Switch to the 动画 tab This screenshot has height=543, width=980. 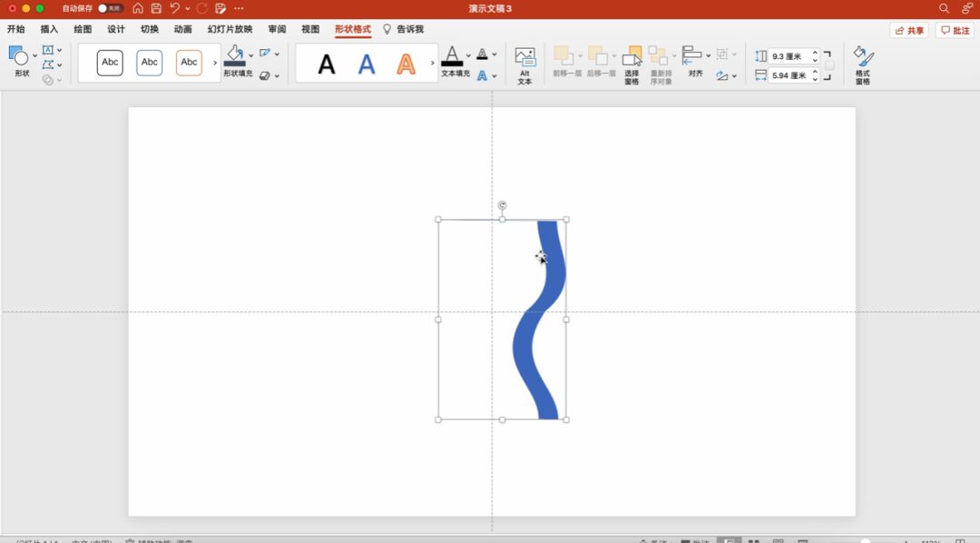[183, 29]
